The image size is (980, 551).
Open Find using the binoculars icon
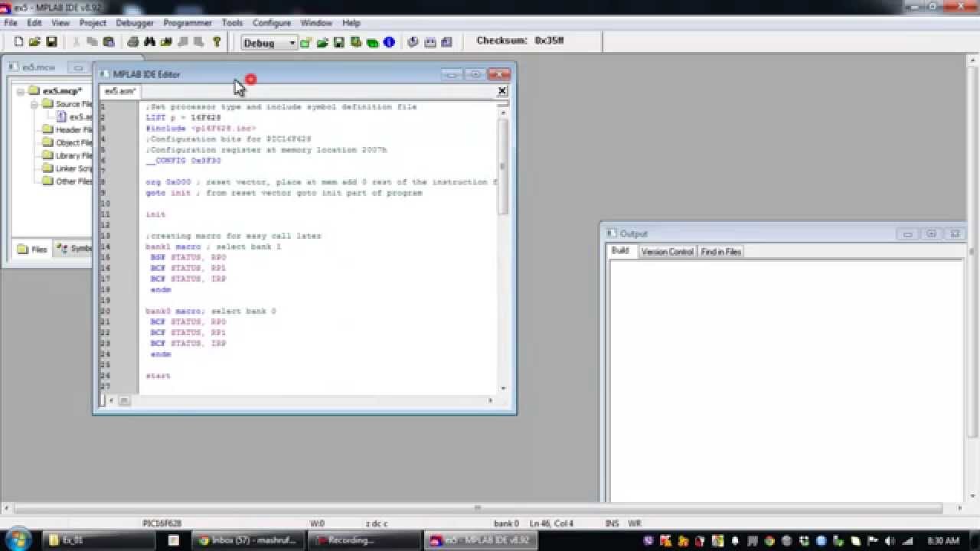click(149, 42)
